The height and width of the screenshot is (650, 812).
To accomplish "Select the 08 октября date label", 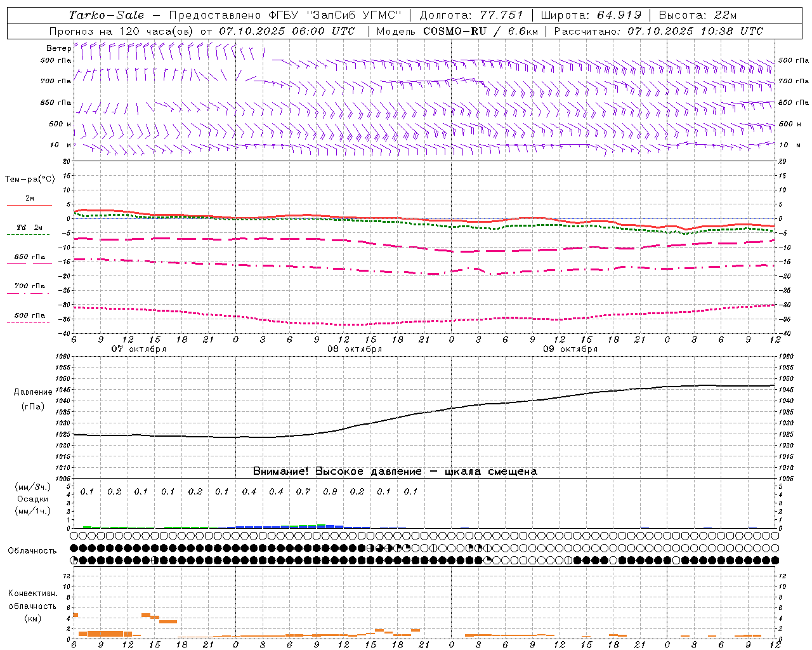I will pos(355,349).
